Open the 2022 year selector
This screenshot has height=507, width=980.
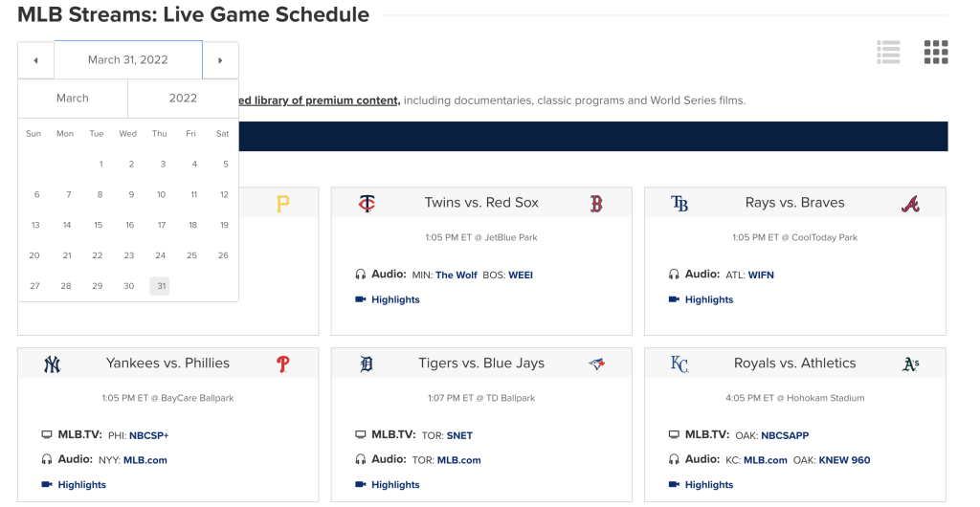(x=183, y=98)
